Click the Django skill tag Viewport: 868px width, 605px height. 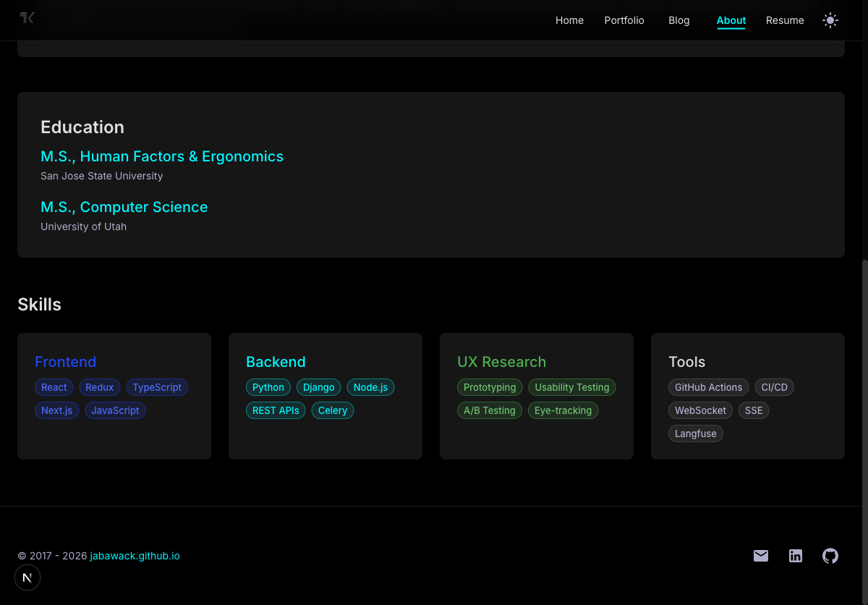click(318, 387)
